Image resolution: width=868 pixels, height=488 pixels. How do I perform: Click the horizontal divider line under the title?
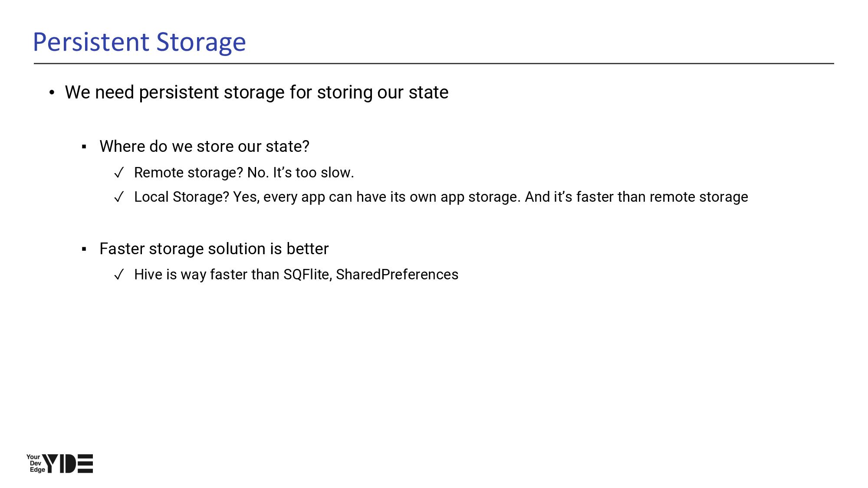(434, 64)
